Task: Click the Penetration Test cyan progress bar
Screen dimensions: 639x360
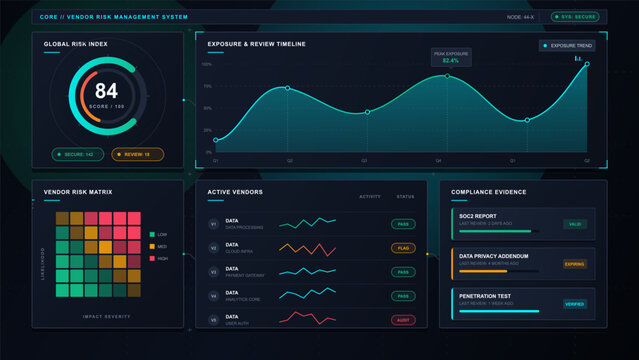Action: coord(499,311)
